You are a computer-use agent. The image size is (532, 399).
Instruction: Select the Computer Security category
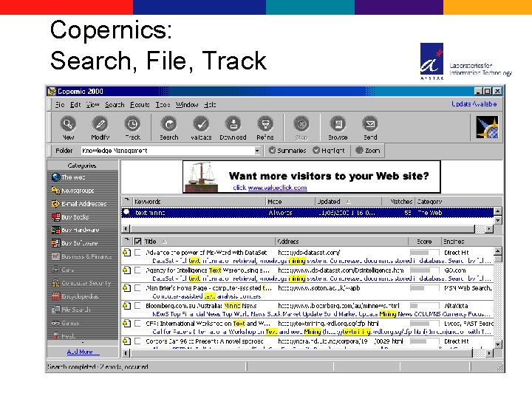[x=83, y=283]
